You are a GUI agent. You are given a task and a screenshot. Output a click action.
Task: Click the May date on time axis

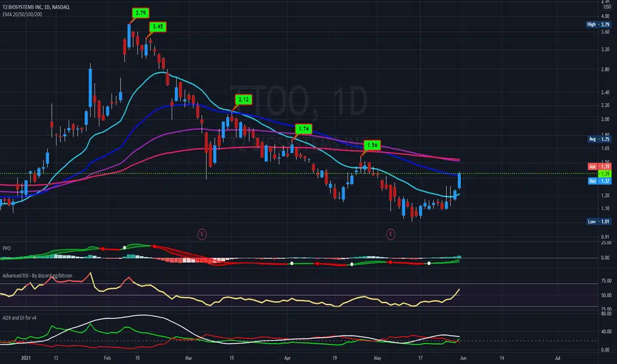(x=377, y=358)
